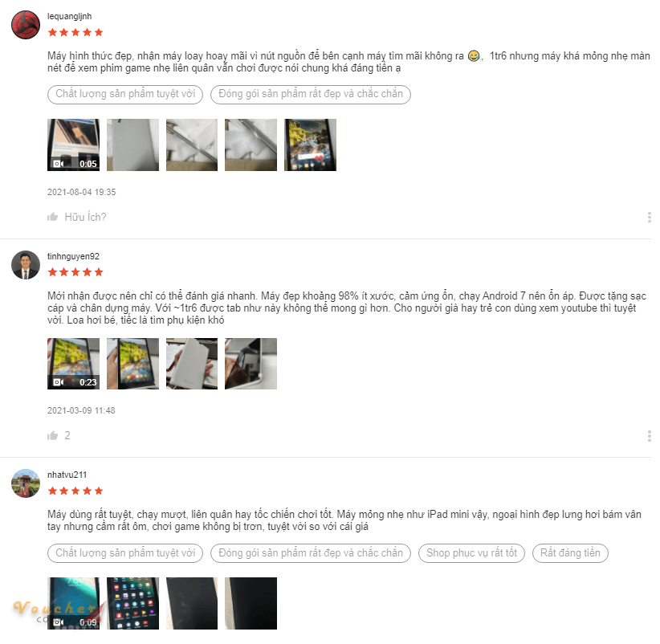Open three-dot menu on tinhnguyen92's review
Viewport: 660px width, 644px height.
pos(650,436)
